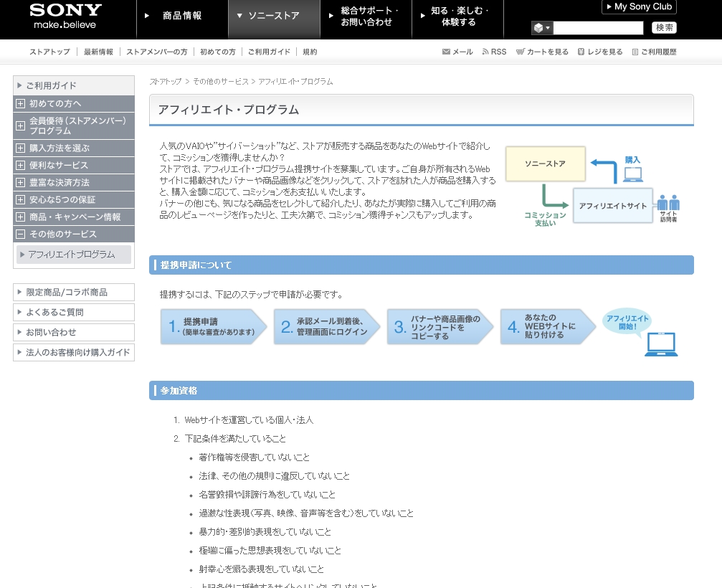Click step 2 承認メール到着後 arrow
This screenshot has height=588, width=722.
327,326
